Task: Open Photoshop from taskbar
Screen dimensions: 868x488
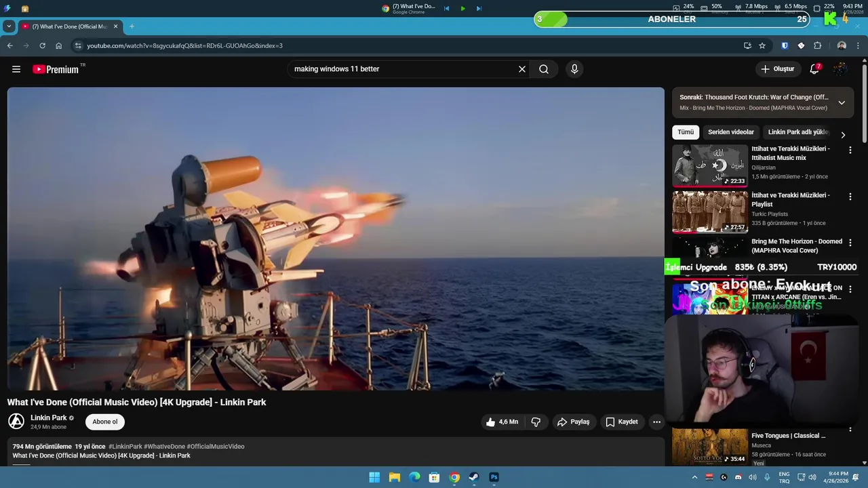Action: 494,477
